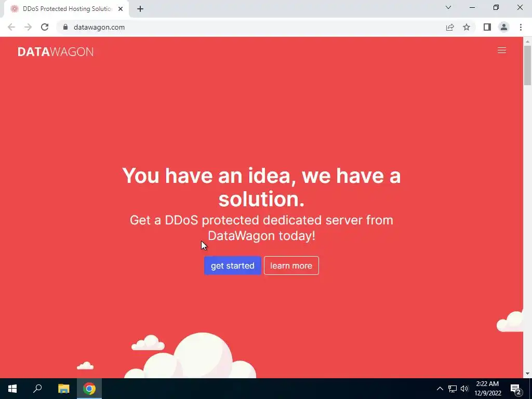Share this page using the share icon
532x399 pixels.
(x=450, y=27)
